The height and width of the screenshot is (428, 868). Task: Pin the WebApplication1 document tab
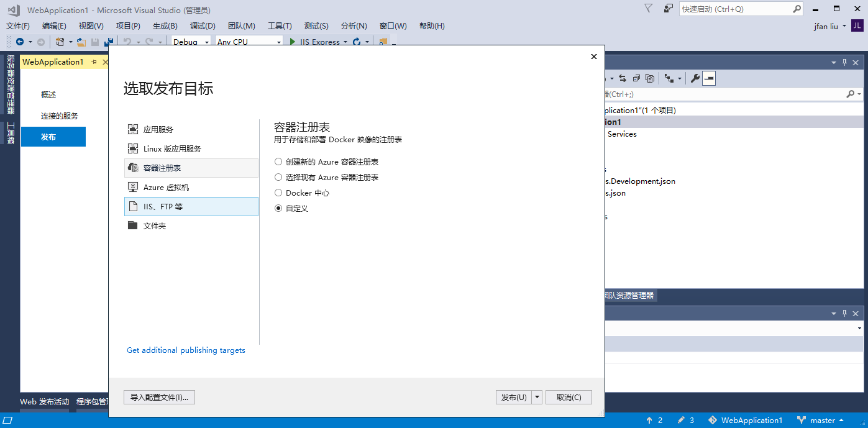pyautogui.click(x=94, y=62)
